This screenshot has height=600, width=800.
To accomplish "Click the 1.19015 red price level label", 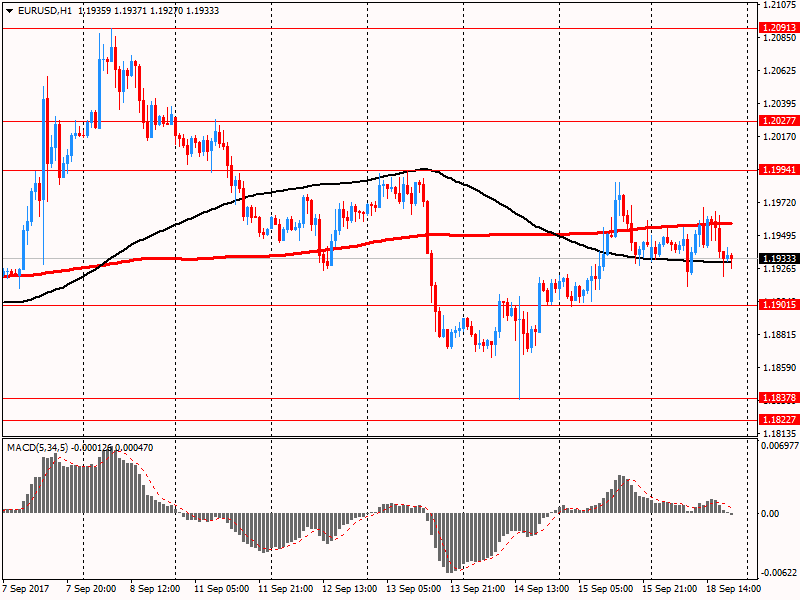I will (x=779, y=305).
